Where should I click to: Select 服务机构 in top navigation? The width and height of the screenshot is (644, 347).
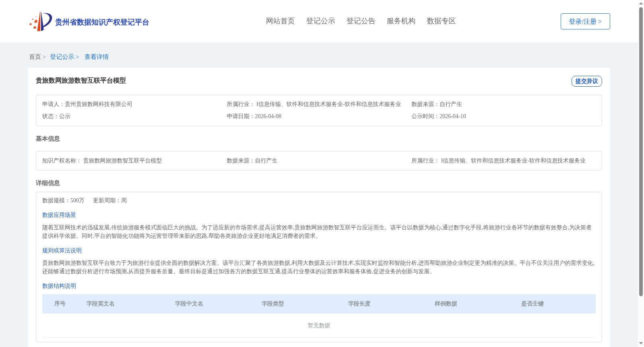(x=401, y=21)
